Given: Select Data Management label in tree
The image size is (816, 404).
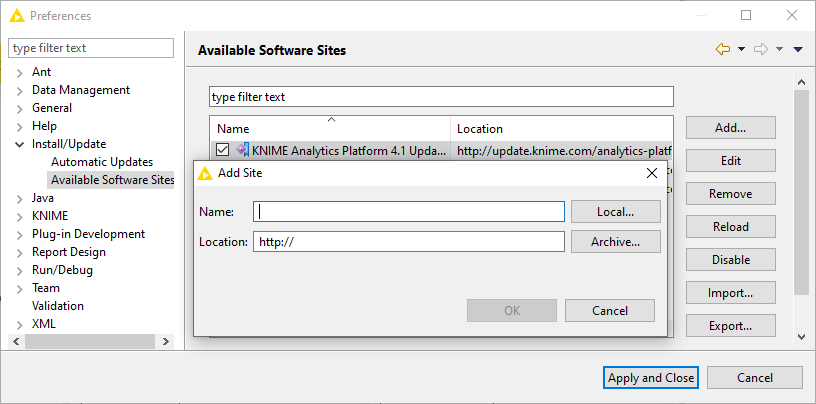Looking at the screenshot, I should (81, 90).
